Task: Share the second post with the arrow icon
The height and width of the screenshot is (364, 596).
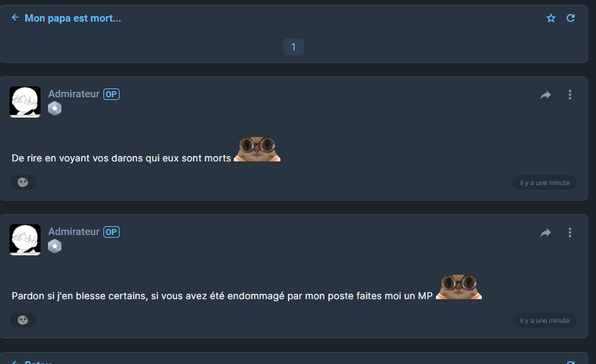Action: click(545, 232)
